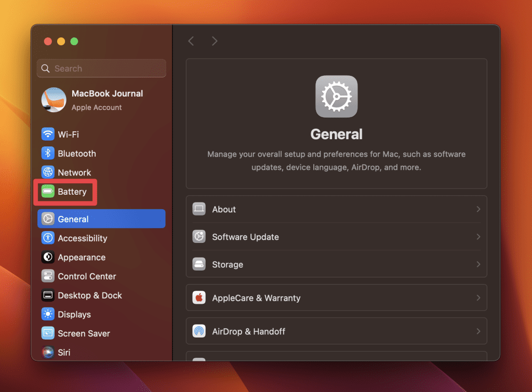Open Appearance settings icon
This screenshot has height=392, width=532.
[48, 258]
